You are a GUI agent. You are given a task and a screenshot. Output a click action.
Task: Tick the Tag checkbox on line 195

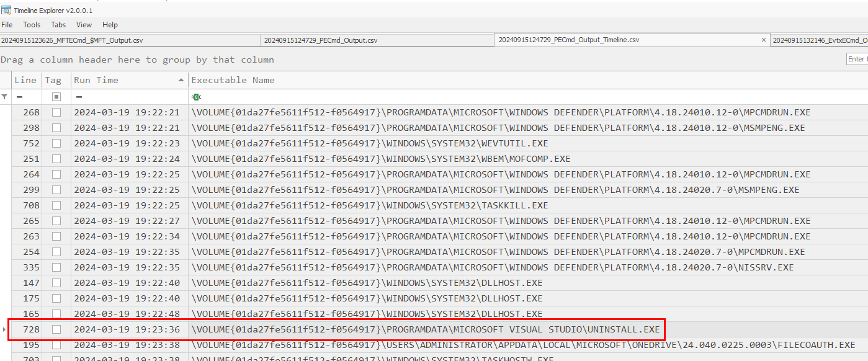(x=56, y=345)
